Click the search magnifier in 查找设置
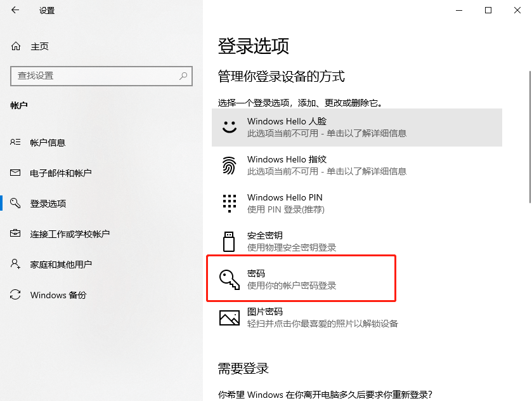The height and width of the screenshot is (401, 532). (x=184, y=76)
